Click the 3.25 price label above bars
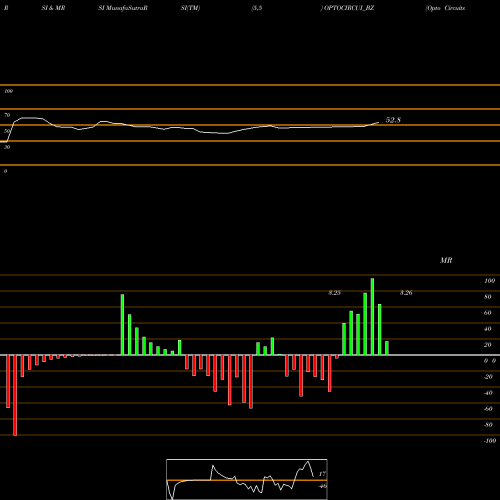 (x=334, y=293)
